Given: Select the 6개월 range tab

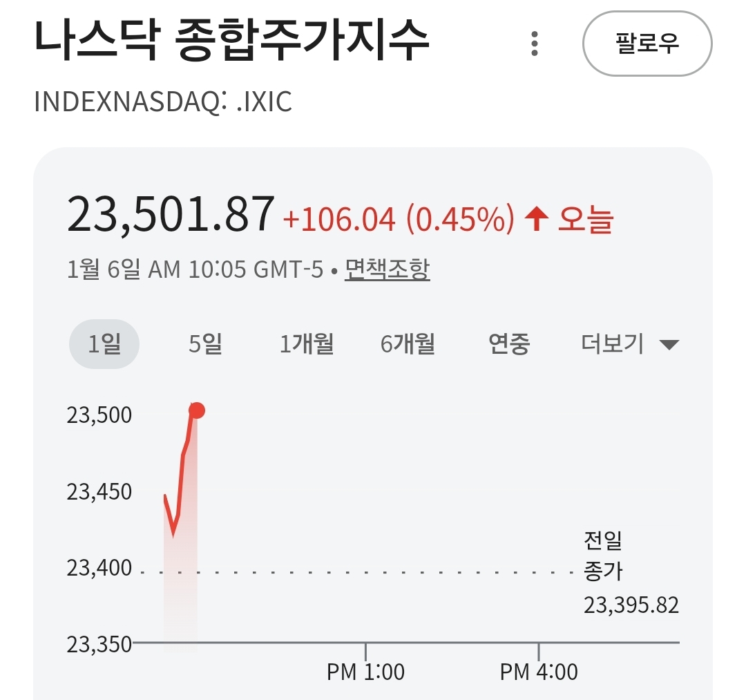Looking at the screenshot, I should pyautogui.click(x=408, y=343).
